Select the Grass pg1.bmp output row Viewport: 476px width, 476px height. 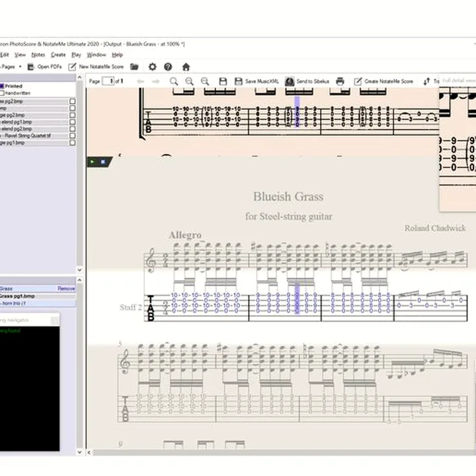point(38,296)
